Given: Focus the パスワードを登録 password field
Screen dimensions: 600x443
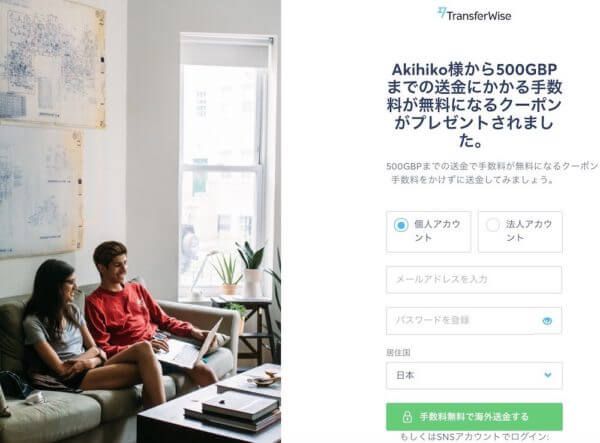Looking at the screenshot, I should [x=474, y=321].
